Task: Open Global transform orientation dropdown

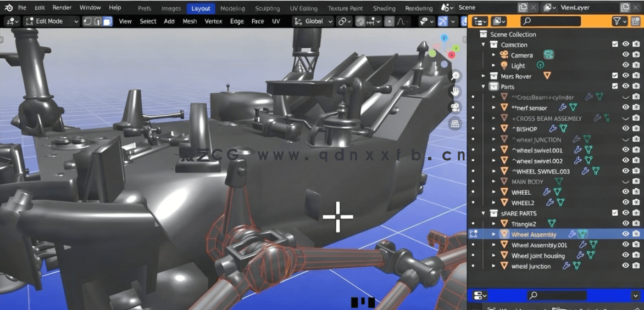Action: [x=313, y=21]
